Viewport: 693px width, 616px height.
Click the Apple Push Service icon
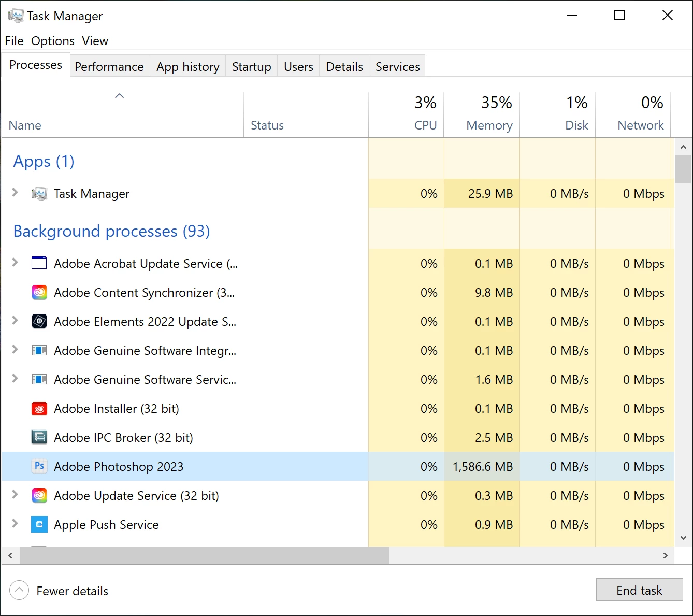click(x=39, y=525)
